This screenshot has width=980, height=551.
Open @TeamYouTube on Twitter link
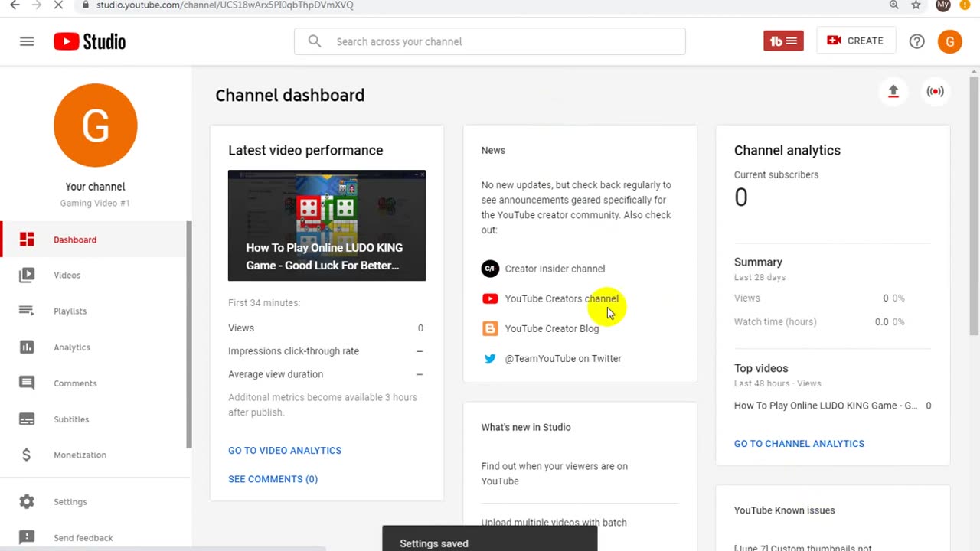(563, 358)
